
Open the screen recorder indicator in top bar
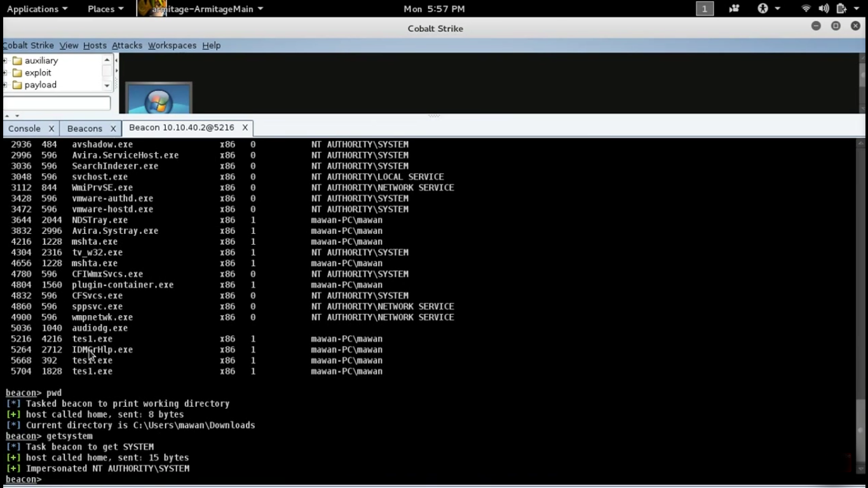coord(734,9)
